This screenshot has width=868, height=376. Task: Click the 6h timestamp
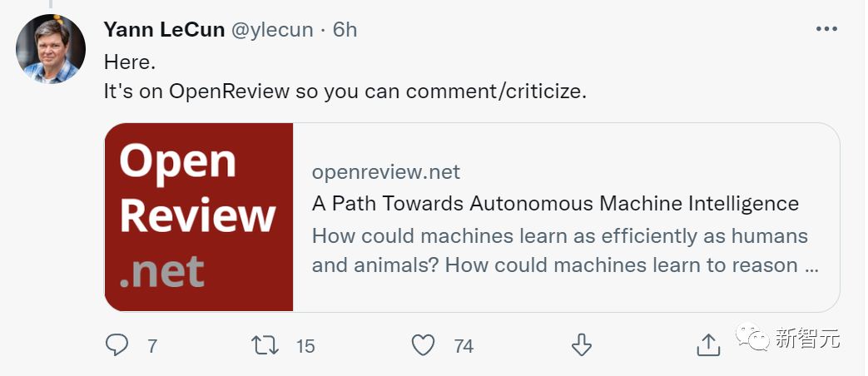pyautogui.click(x=345, y=30)
